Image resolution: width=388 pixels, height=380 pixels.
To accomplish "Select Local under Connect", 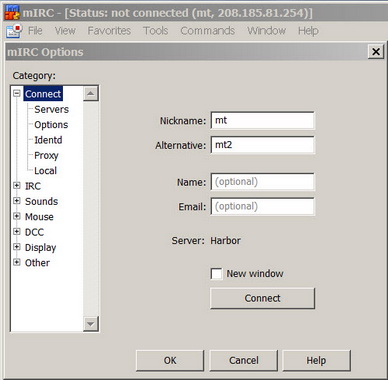I will [x=45, y=171].
